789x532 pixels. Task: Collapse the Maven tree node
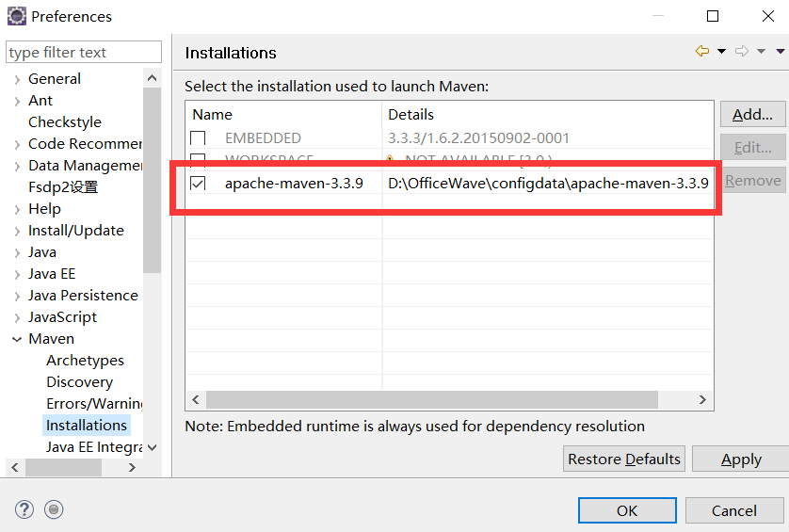point(17,339)
